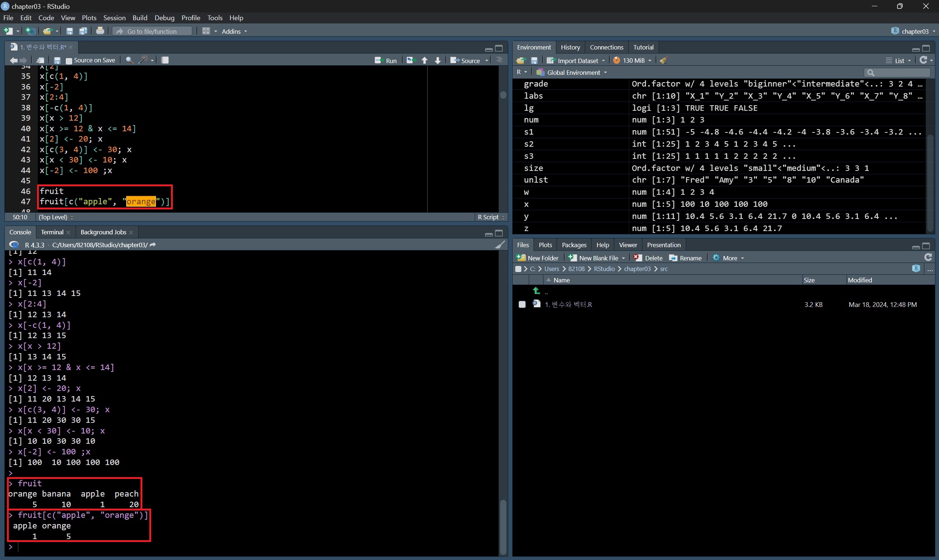Image resolution: width=939 pixels, height=560 pixels.
Task: Tick checkbox beside 1. 변수와 벡터.R file
Action: (x=522, y=304)
